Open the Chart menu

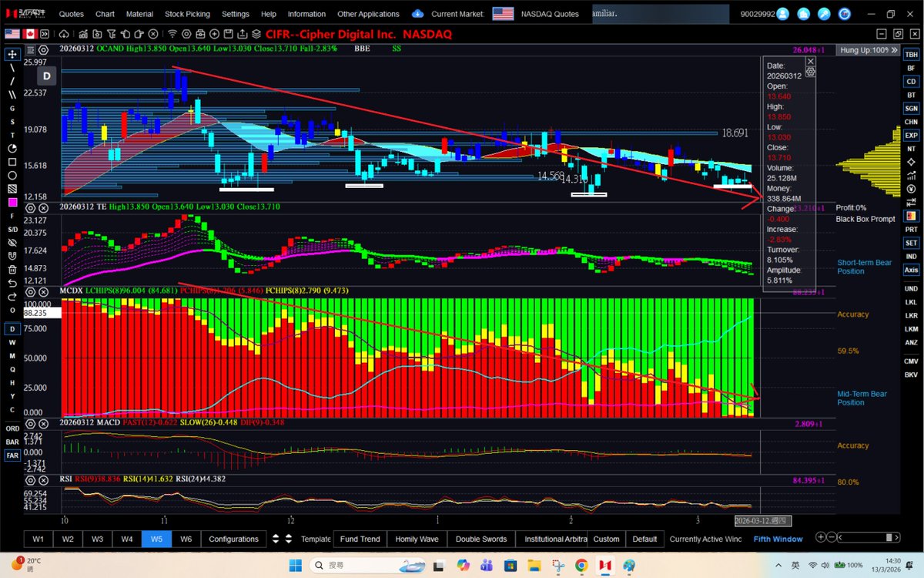pos(105,14)
